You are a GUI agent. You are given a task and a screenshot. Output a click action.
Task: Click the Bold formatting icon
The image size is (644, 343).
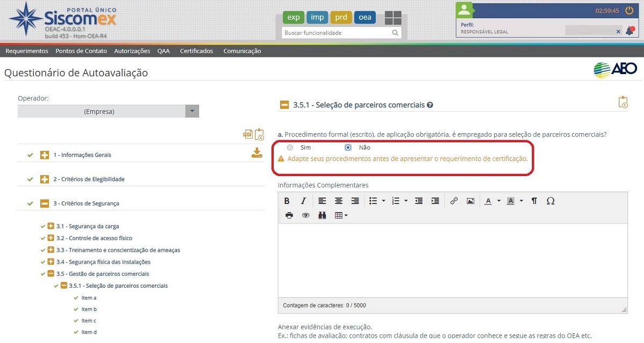click(287, 201)
